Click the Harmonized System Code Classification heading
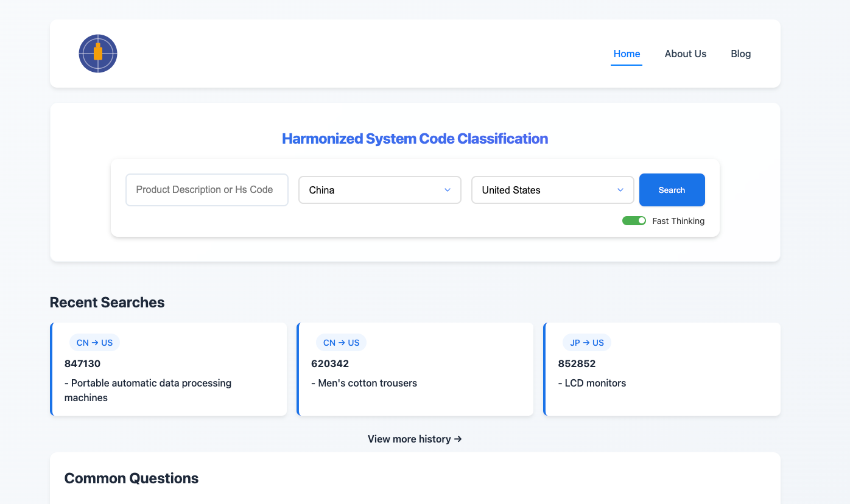850x504 pixels. (415, 138)
